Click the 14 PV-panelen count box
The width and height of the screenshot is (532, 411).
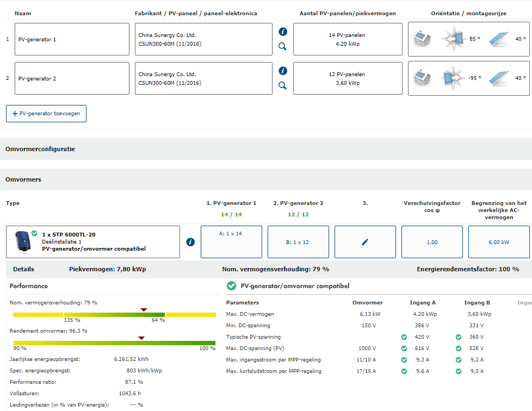[x=347, y=39]
